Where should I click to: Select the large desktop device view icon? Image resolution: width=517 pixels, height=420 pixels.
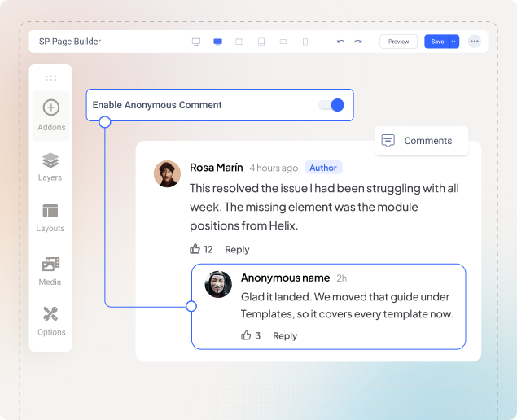coord(196,42)
